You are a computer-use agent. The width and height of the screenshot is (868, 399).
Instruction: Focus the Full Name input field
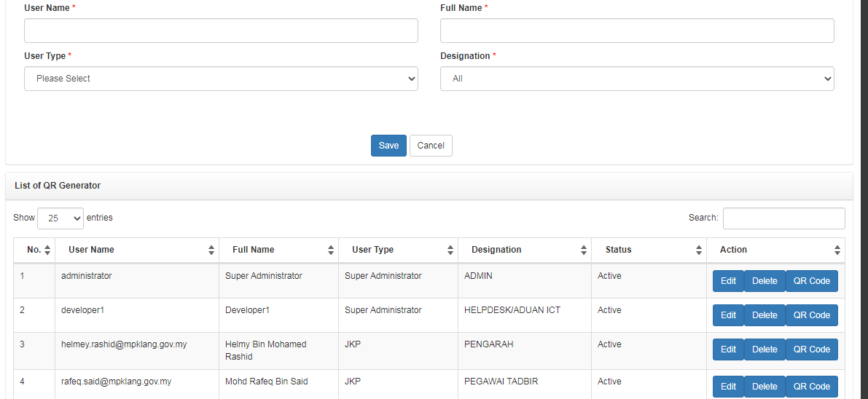(x=637, y=31)
